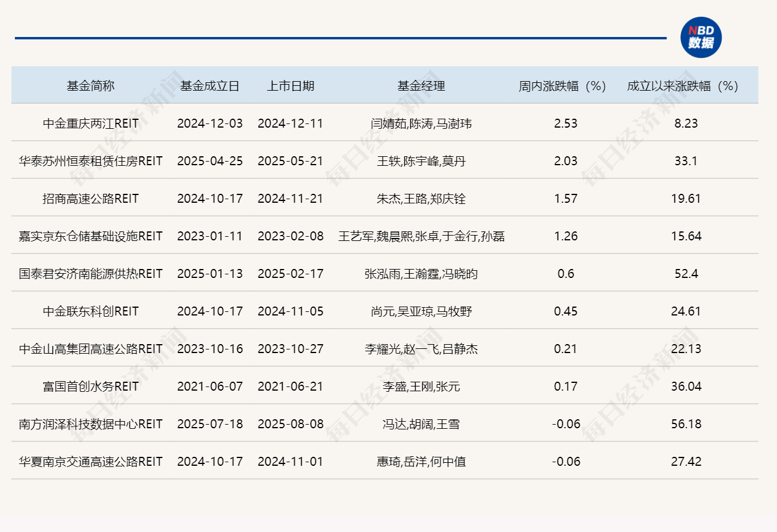The width and height of the screenshot is (777, 532).
Task: Click listing date 2023-10-27
Action: 290,349
